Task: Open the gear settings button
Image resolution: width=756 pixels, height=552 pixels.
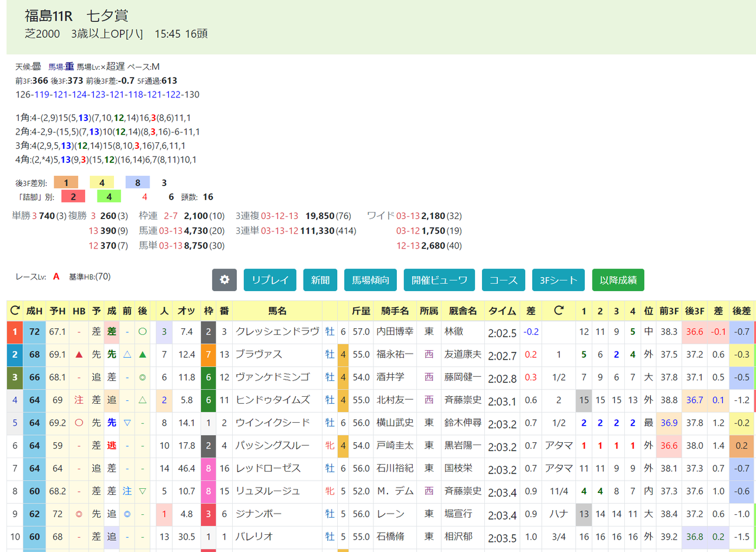Action: tap(224, 280)
